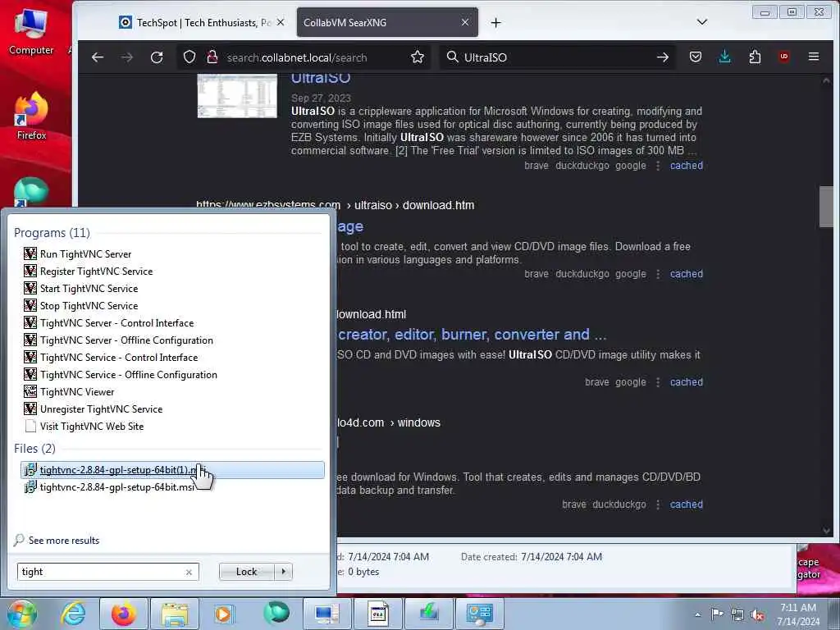Open more options dots for ezbsystems result

coord(658,274)
